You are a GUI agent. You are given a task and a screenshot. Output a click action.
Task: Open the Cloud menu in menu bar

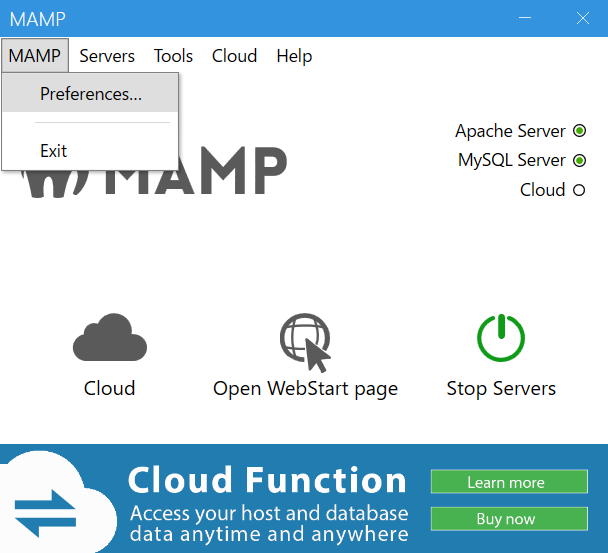(x=234, y=56)
